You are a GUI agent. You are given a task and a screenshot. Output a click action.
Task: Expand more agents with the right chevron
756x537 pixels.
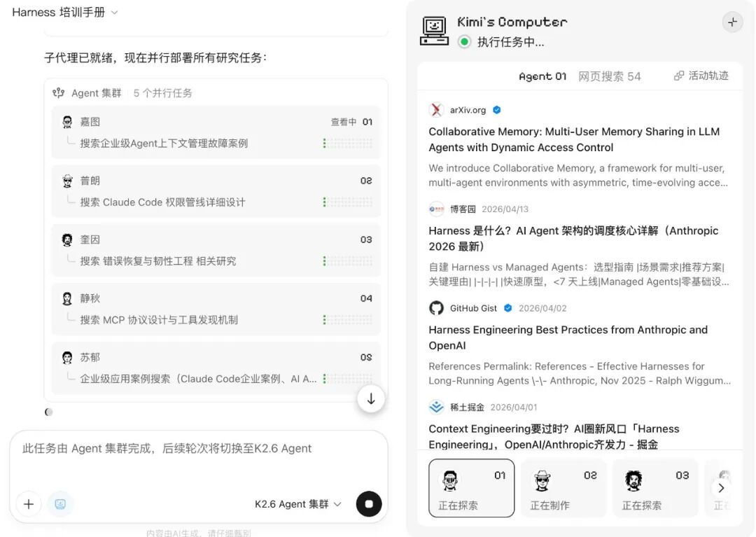(721, 488)
